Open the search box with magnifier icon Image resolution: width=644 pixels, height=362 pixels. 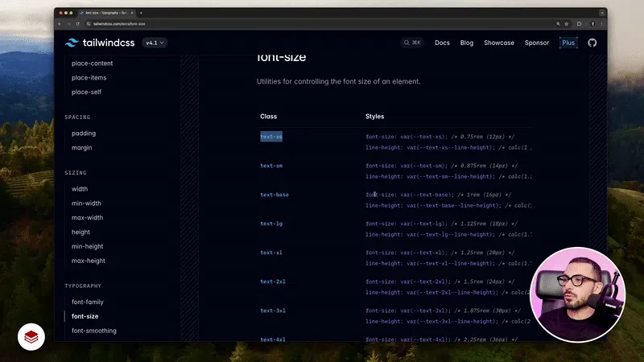(x=412, y=43)
